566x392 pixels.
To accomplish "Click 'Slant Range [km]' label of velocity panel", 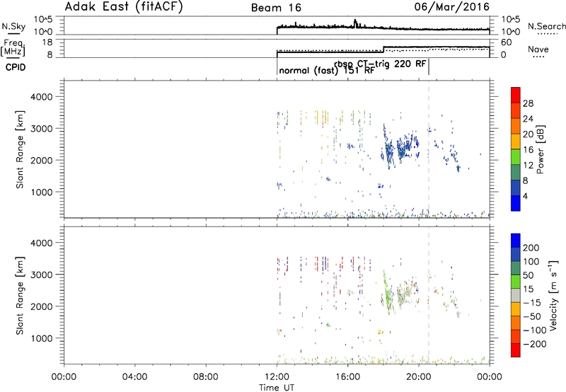I will click(x=20, y=296).
